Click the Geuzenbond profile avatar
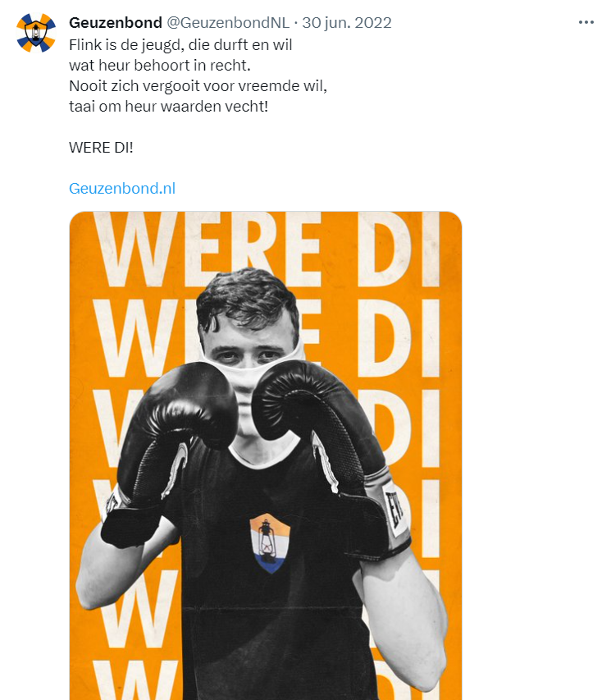The image size is (611, 700). tap(36, 33)
